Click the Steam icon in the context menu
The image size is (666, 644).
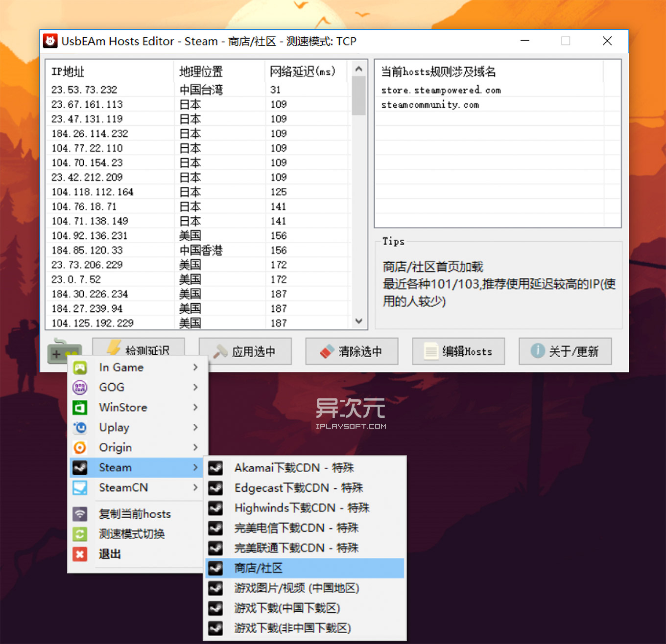pos(80,467)
